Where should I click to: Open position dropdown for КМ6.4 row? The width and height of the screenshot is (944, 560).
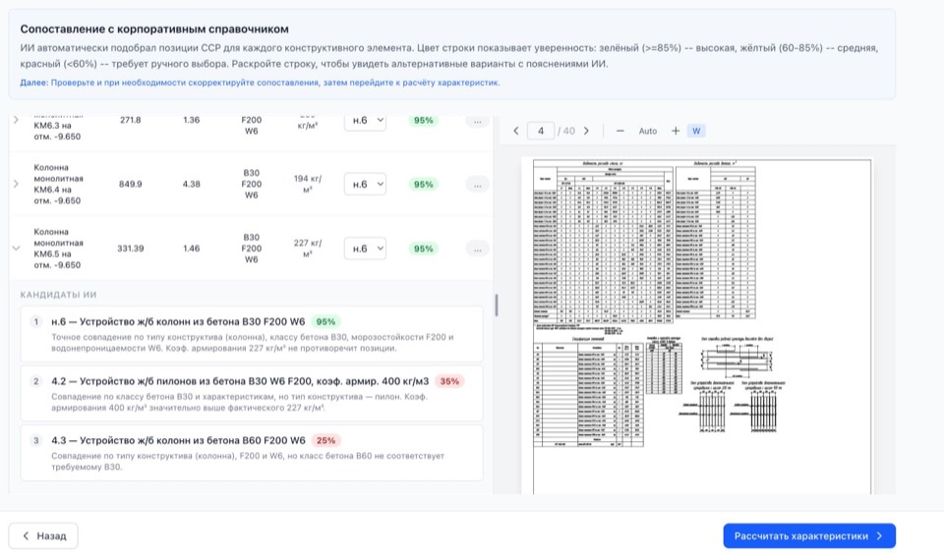[365, 184]
